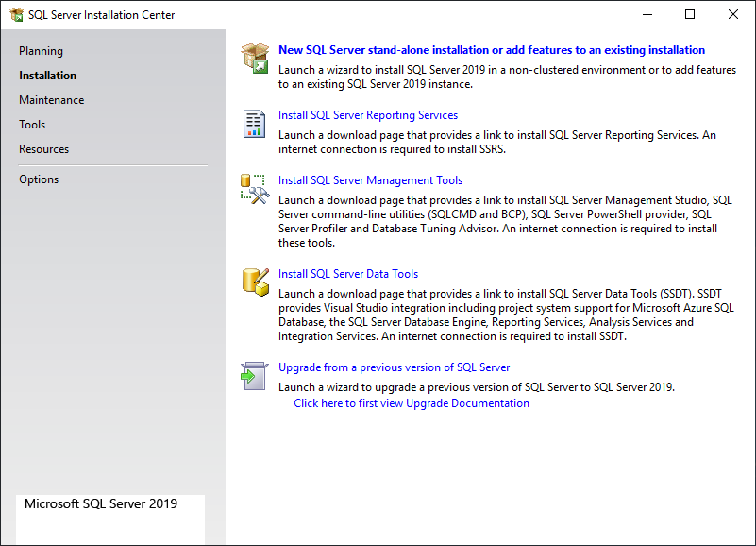
Task: Click here to first view Upgrade Documentation
Action: [412, 403]
